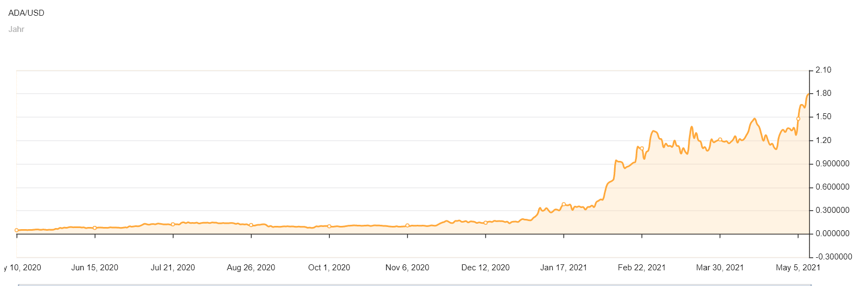Viewport: 868px width, 286px height.
Task: Click the data marker above Nov 6, 2020
Action: (407, 225)
